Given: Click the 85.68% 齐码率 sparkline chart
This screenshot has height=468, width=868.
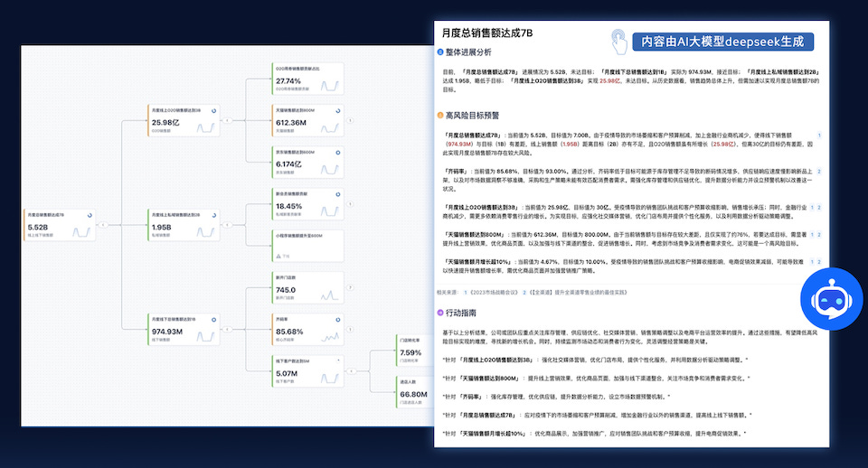Looking at the screenshot, I should tap(330, 336).
